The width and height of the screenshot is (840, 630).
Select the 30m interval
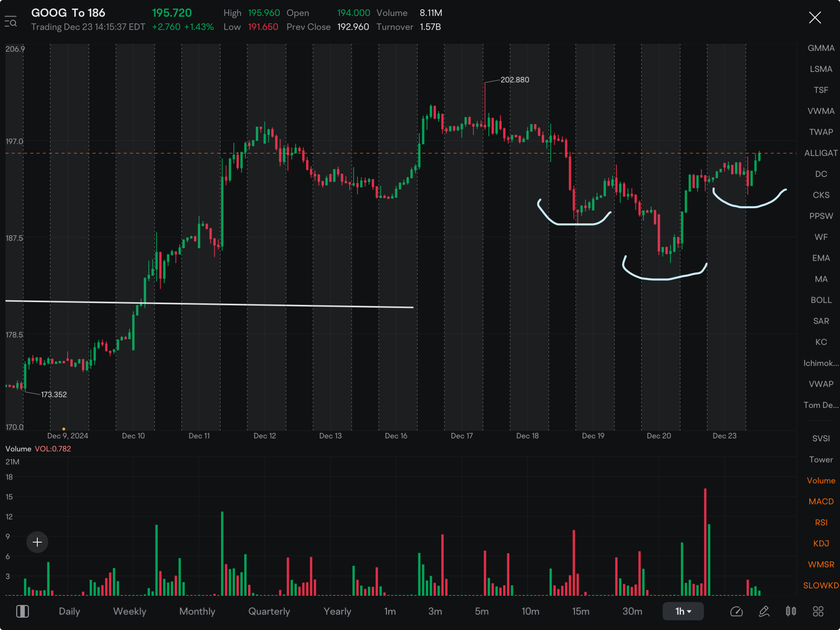[632, 611]
